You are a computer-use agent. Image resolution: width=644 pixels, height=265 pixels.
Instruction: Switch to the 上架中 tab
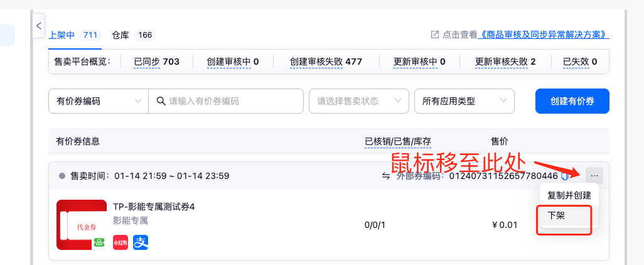coord(62,35)
